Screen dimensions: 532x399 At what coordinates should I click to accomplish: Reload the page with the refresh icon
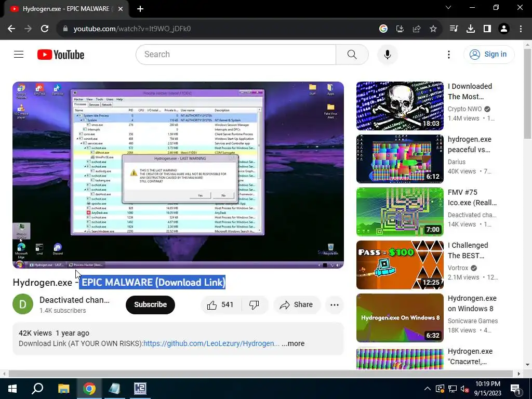pos(45,29)
